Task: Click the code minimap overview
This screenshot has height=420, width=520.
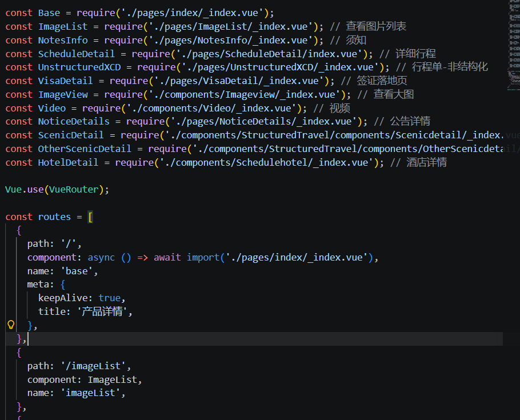Action: point(514,46)
